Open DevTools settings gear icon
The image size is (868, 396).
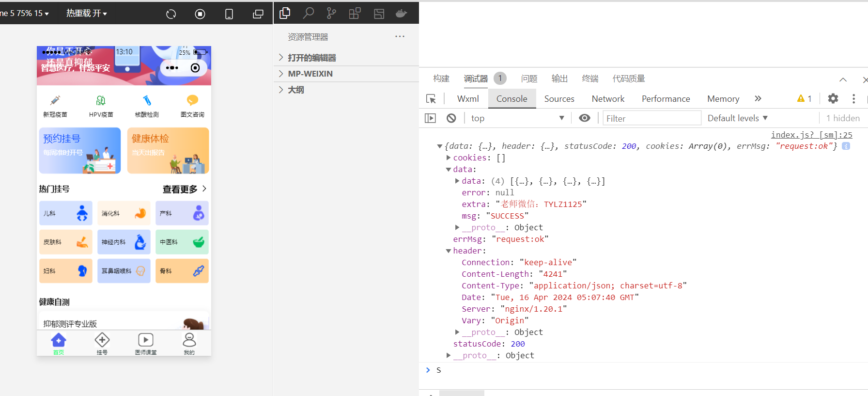(833, 99)
